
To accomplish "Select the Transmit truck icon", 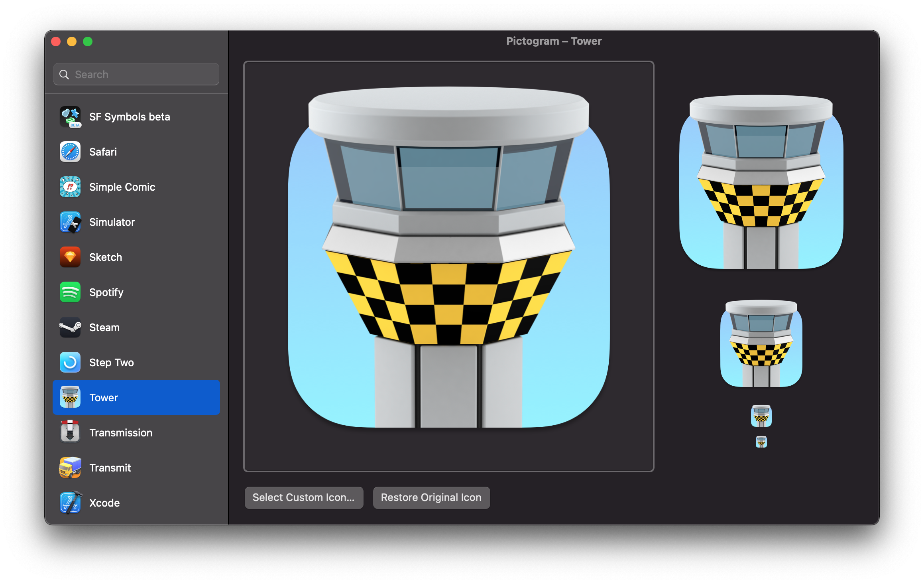I will coord(70,468).
